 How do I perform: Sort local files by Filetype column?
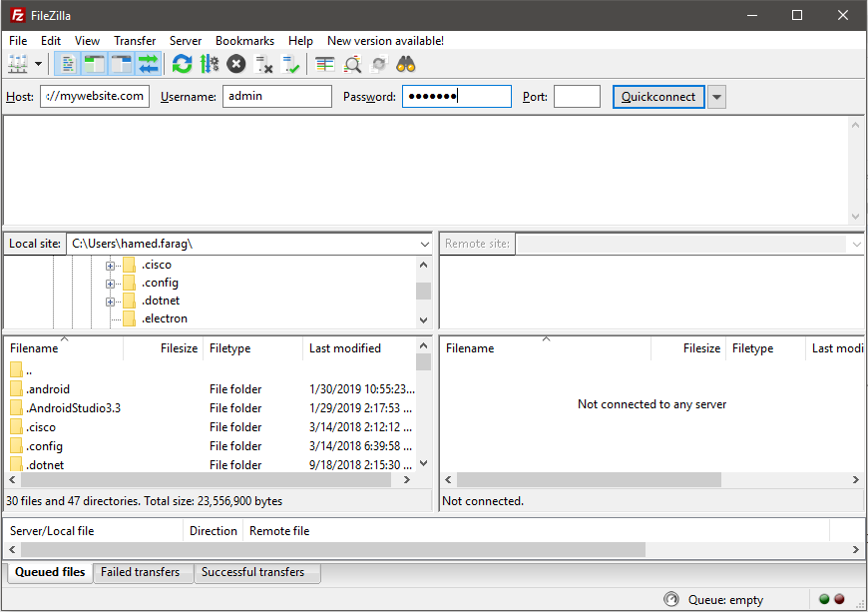253,348
